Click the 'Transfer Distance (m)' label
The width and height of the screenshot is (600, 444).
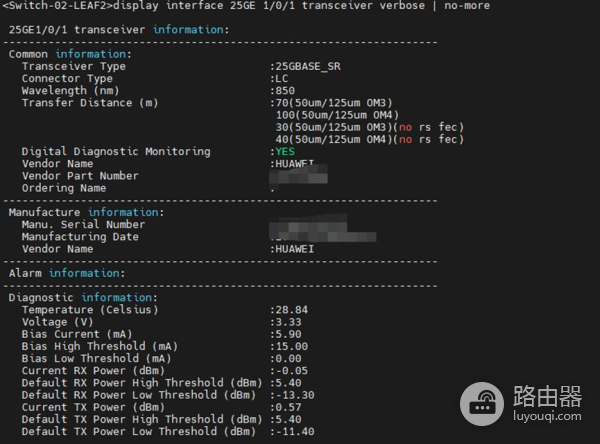pos(90,103)
